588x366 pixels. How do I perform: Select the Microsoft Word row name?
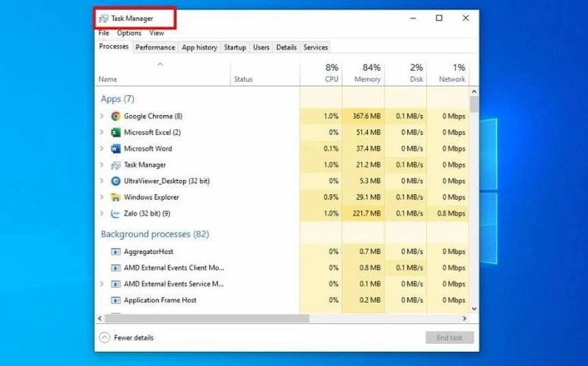pos(148,149)
